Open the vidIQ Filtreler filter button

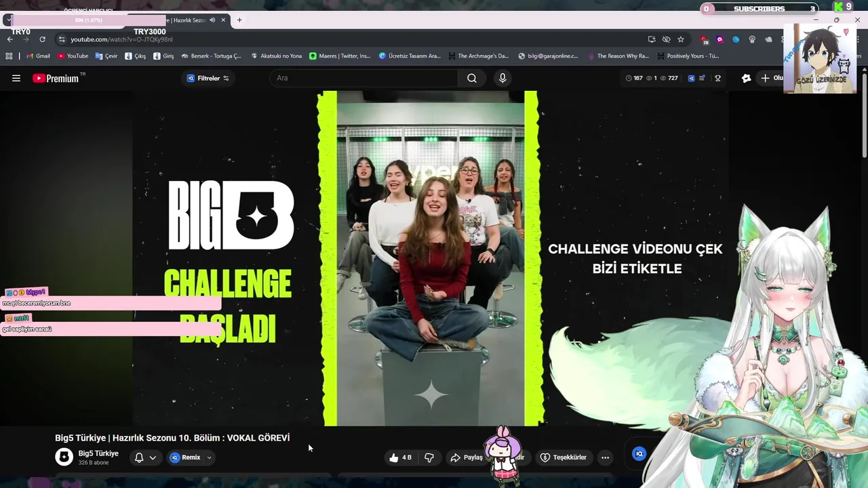tap(208, 78)
